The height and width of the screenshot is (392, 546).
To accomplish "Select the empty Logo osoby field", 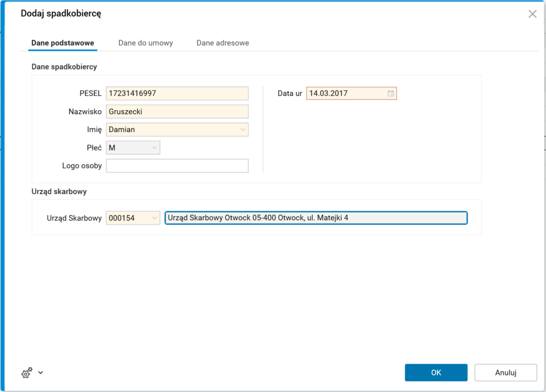I will [x=177, y=166].
